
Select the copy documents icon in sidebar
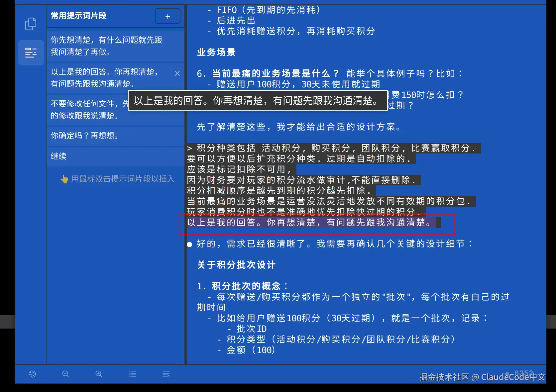click(x=31, y=24)
